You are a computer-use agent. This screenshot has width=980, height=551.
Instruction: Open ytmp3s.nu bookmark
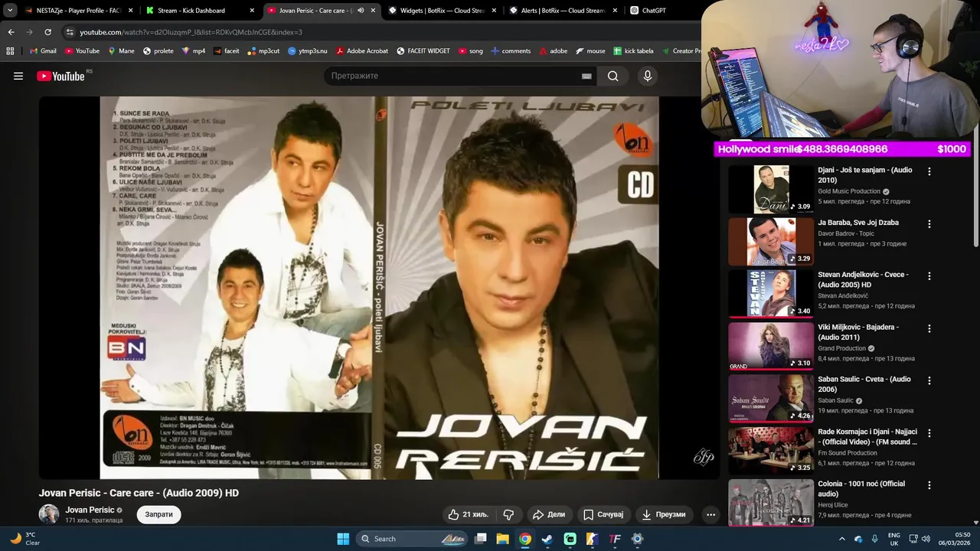[307, 51]
